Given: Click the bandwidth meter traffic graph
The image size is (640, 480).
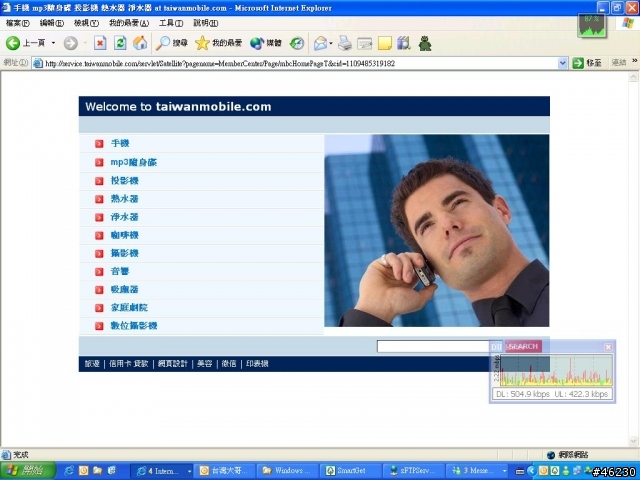Looking at the screenshot, I should [x=556, y=370].
